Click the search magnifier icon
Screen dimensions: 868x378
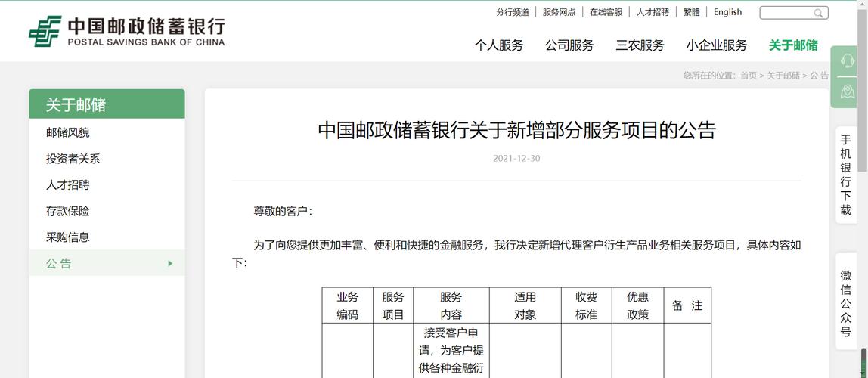click(818, 13)
